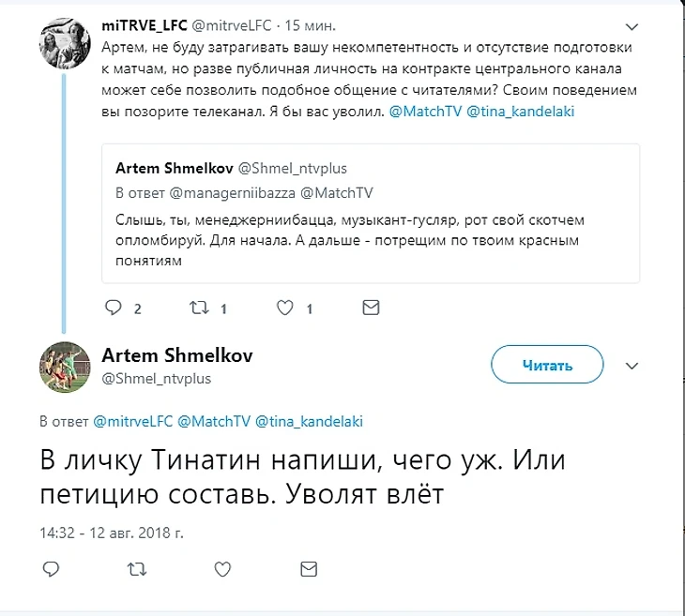Follow Artem Shmelkov with Читать button
The image size is (685, 616).
(547, 366)
